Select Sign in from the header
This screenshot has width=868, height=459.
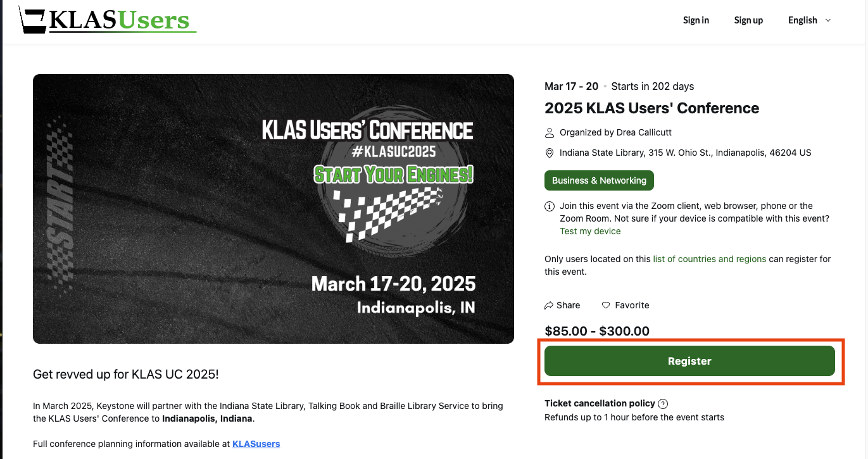(x=696, y=20)
